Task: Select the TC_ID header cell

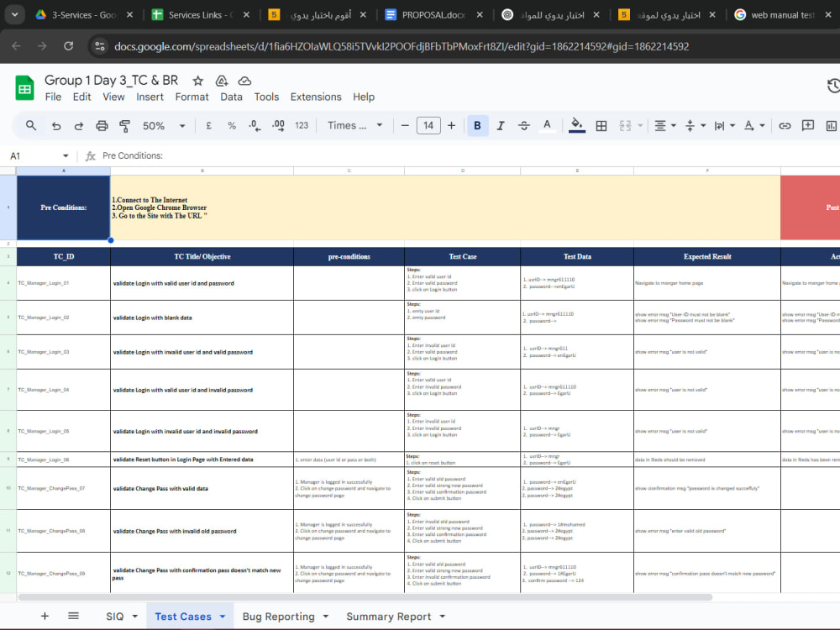Action: [63, 256]
